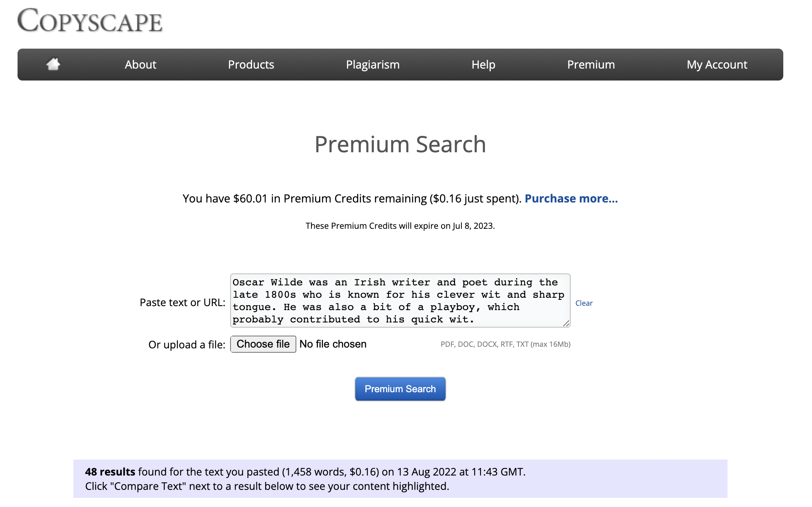Select Plagiarism in the navigation bar
Image resolution: width=812 pixels, height=507 pixels.
click(x=372, y=65)
